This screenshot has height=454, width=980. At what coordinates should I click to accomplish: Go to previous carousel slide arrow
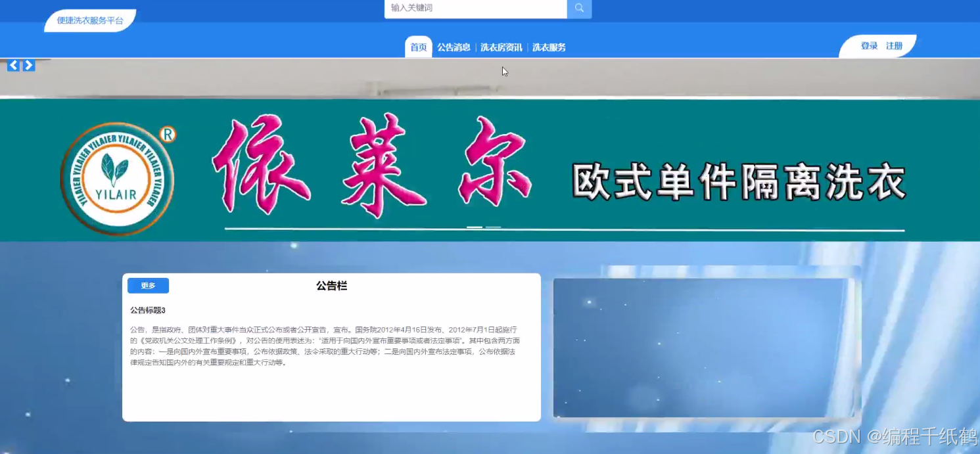tap(13, 65)
